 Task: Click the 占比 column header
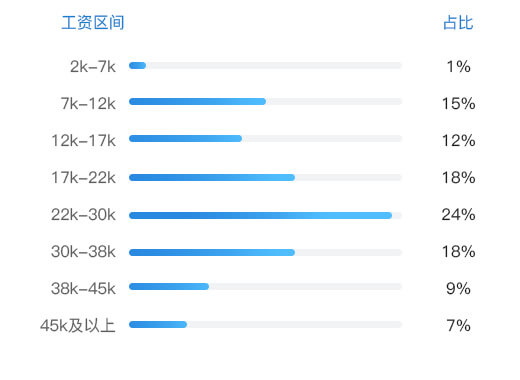click(458, 23)
